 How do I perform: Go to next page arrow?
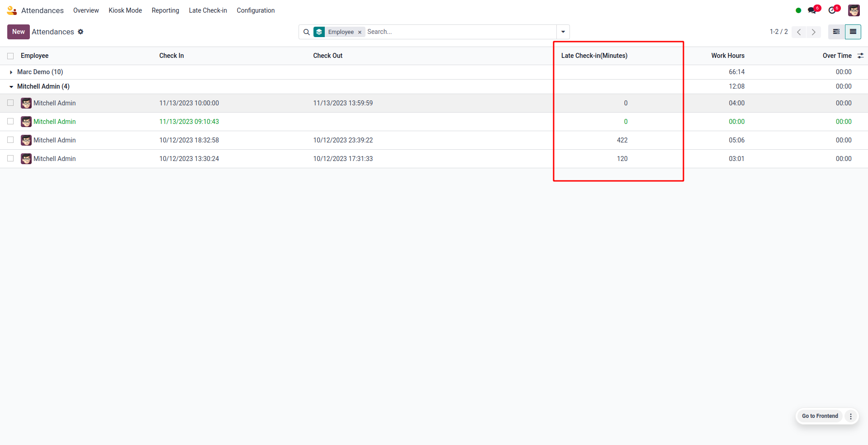[813, 32]
